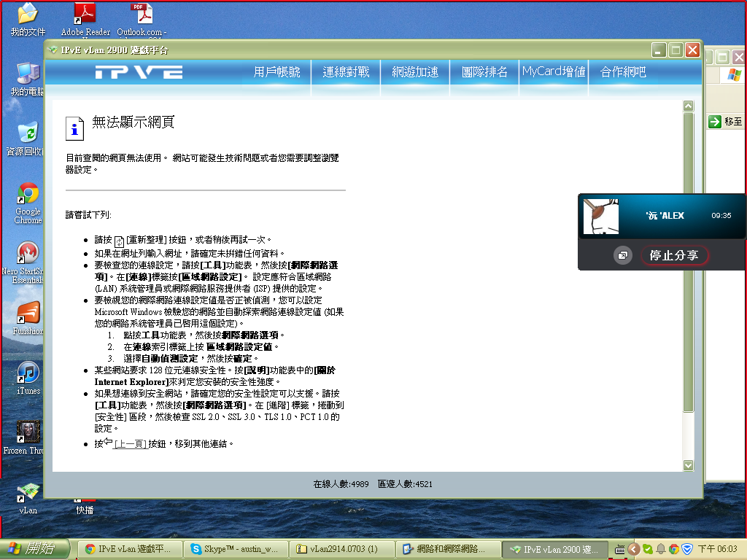Open Google Chrome desktop shortcut
Viewport: 747px width, 560px height.
[x=28, y=195]
